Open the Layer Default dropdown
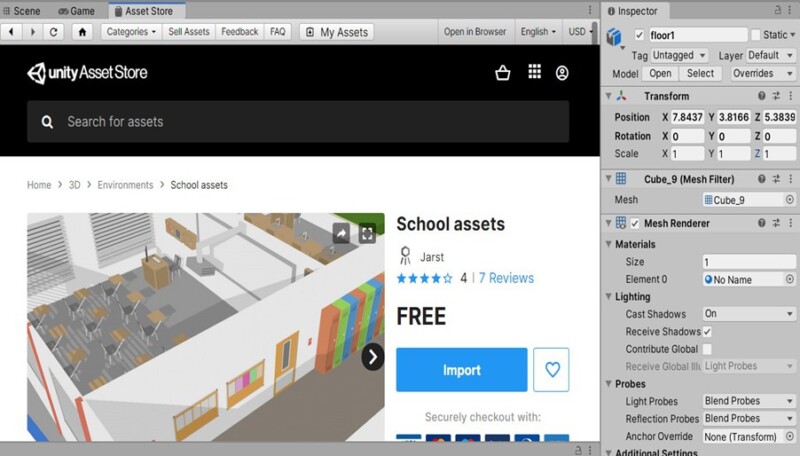 pyautogui.click(x=770, y=55)
